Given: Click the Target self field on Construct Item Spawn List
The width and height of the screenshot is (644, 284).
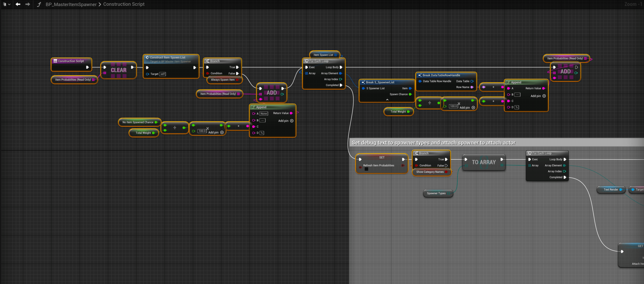Looking at the screenshot, I should 163,74.
